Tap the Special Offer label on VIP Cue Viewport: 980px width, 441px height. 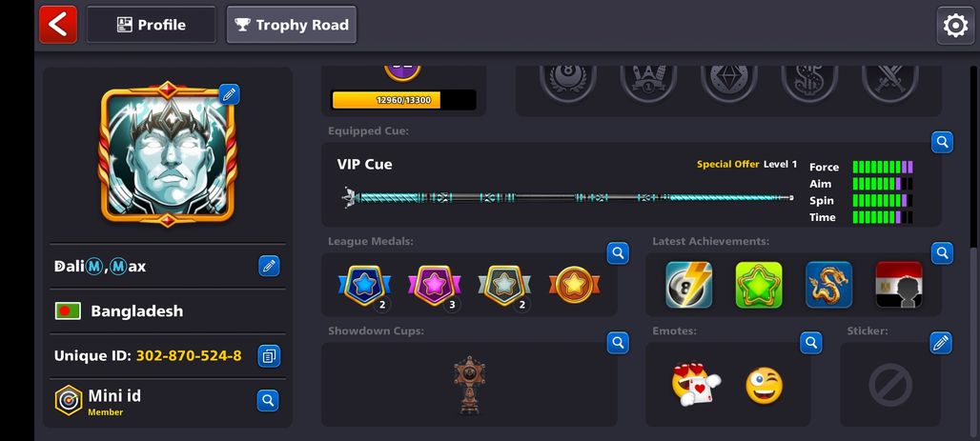click(727, 164)
